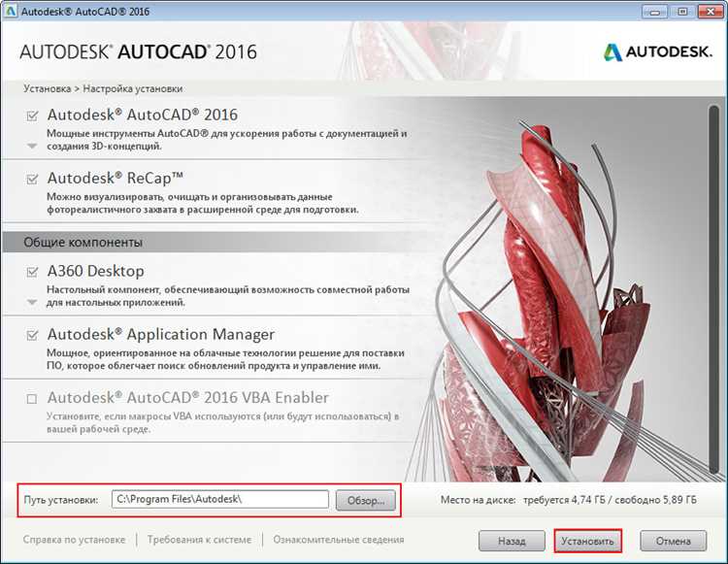Select the Autodesk Application Manager title text

(161, 335)
